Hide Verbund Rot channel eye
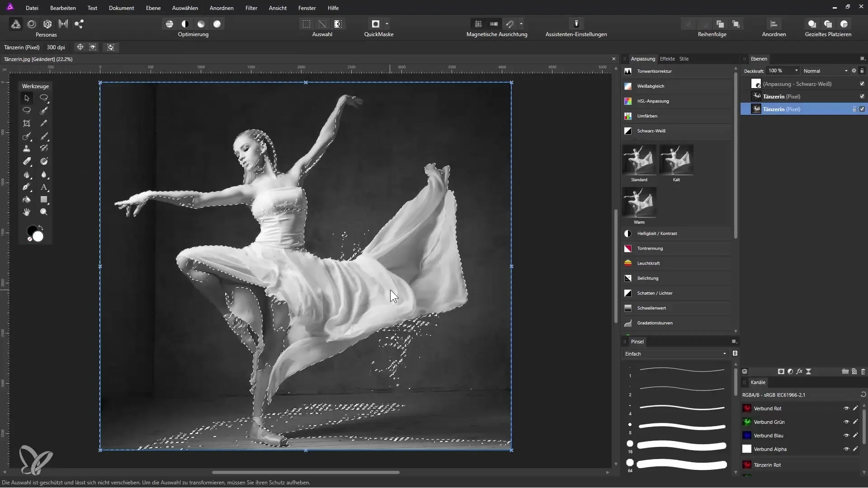 [x=846, y=408]
